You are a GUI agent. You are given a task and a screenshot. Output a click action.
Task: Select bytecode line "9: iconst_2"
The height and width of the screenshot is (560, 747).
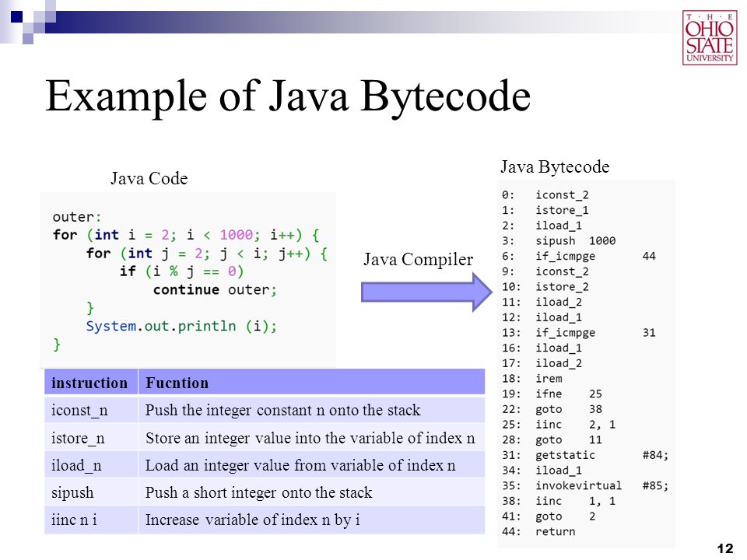(545, 271)
